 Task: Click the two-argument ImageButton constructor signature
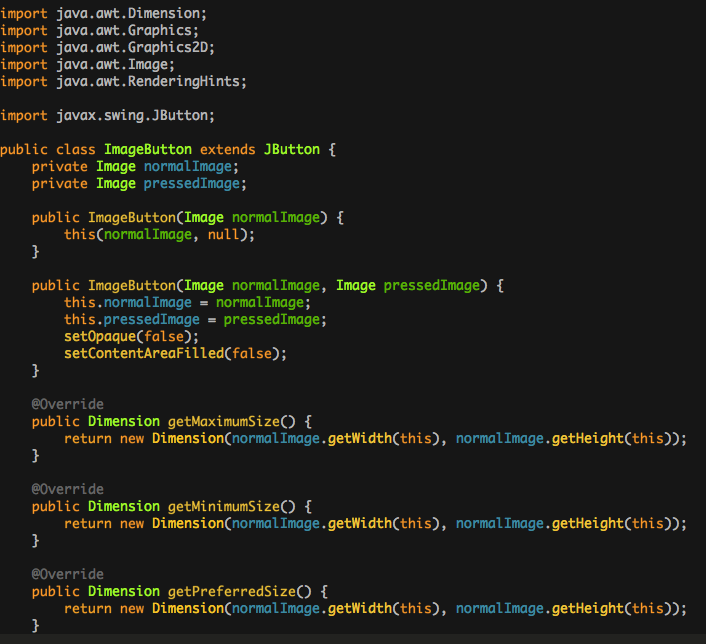click(x=268, y=286)
